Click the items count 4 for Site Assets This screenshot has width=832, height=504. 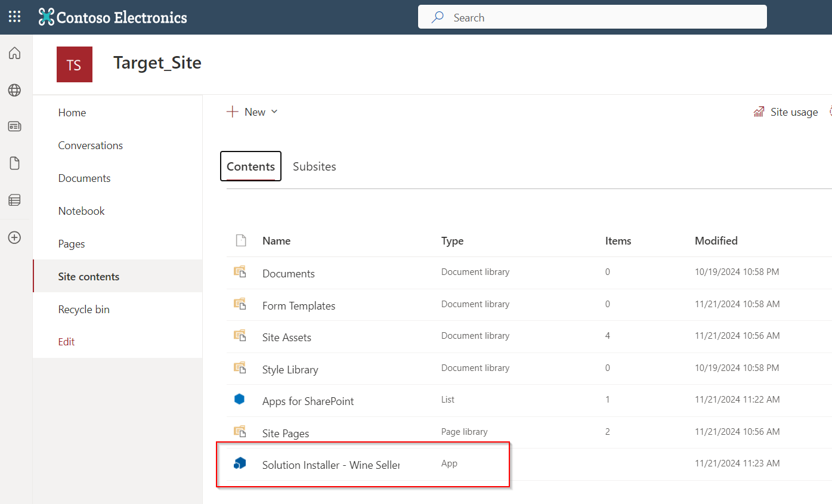click(x=608, y=336)
